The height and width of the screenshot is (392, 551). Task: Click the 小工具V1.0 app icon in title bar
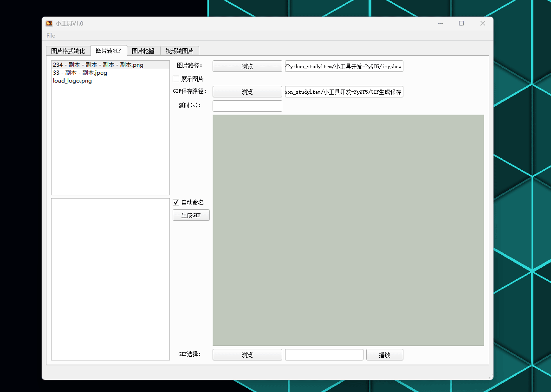pyautogui.click(x=49, y=24)
